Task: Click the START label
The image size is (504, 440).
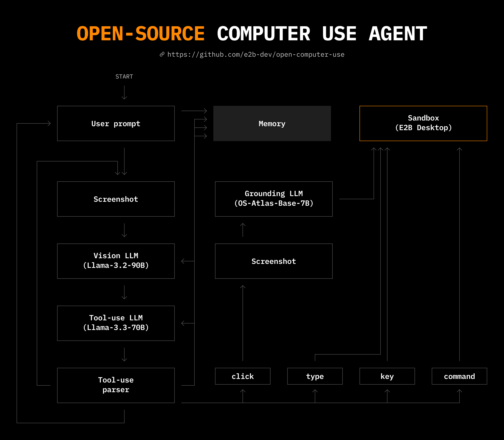Action: pyautogui.click(x=124, y=77)
